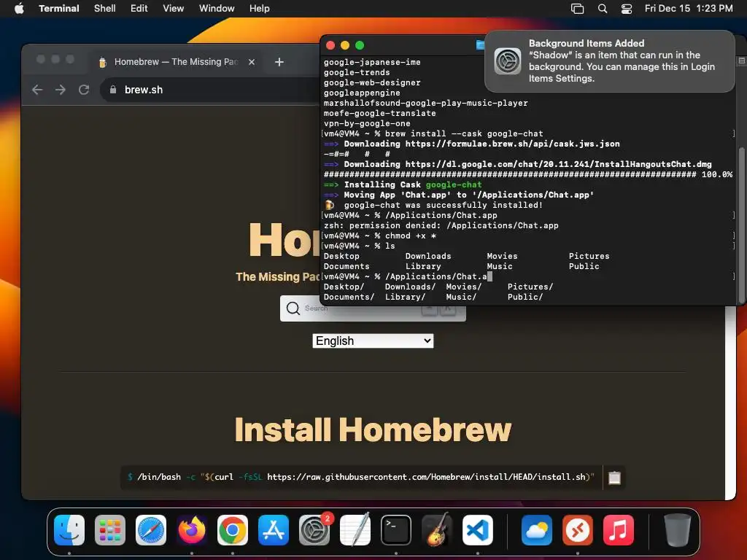This screenshot has height=560, width=747.
Task: Open Launchpad from the Dock
Action: tap(110, 529)
